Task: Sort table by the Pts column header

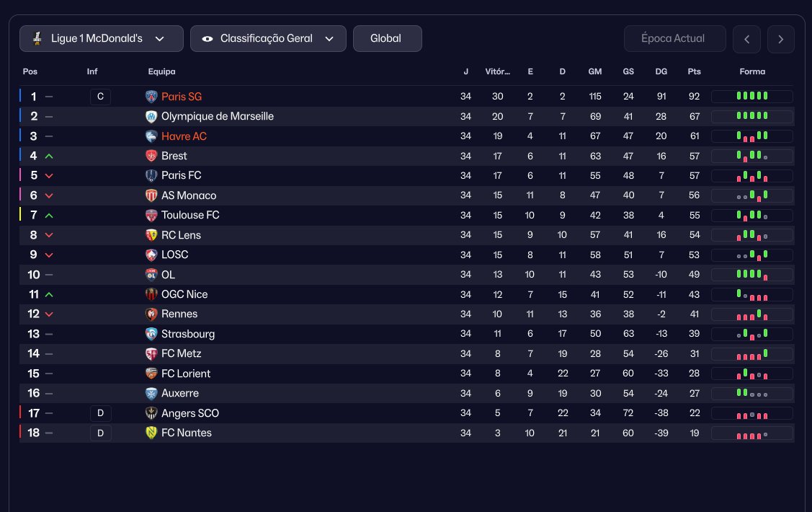Action: pos(694,72)
